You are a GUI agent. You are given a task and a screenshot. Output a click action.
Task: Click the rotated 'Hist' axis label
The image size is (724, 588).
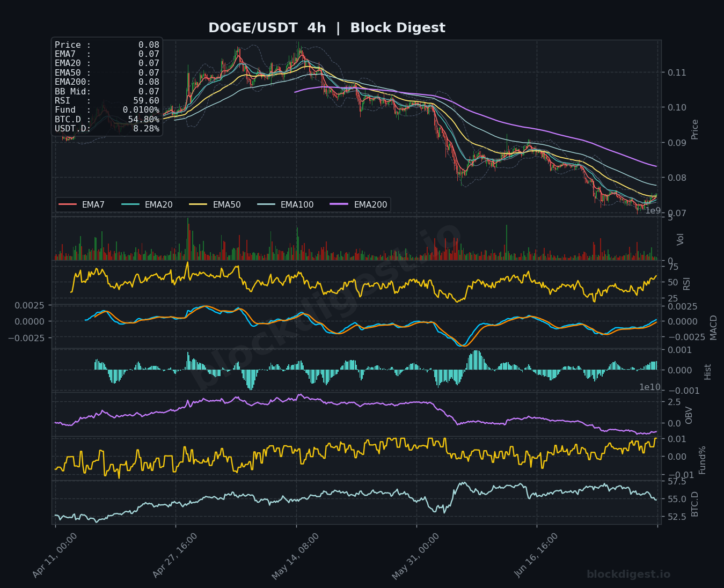(707, 372)
